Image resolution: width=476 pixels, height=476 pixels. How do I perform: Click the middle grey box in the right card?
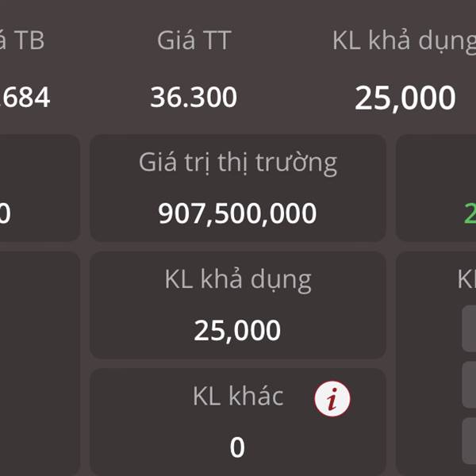[469, 385]
